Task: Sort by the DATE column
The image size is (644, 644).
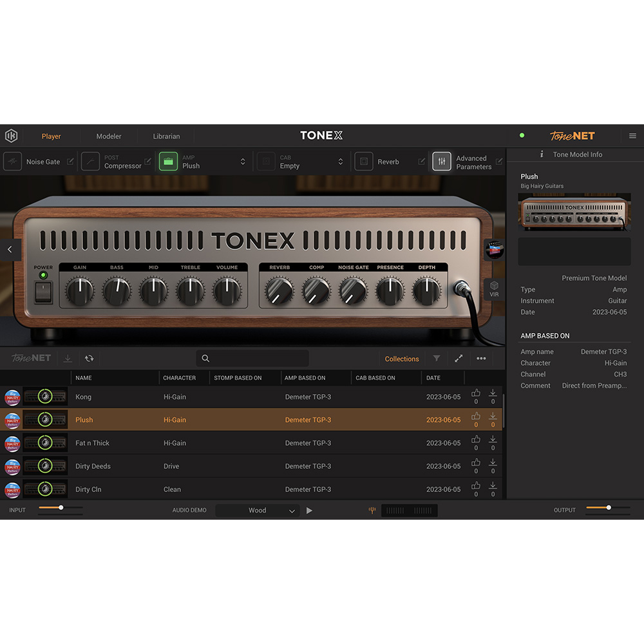Action: pos(433,378)
